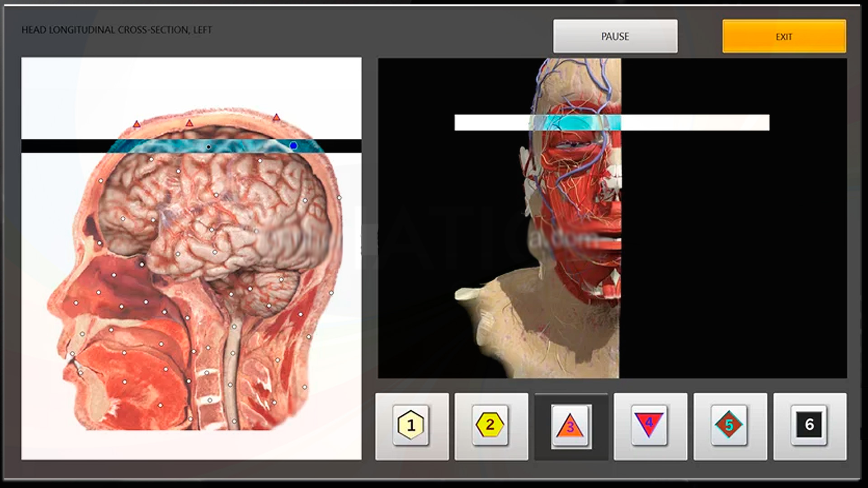Click the HEAD LONGITUDINAL CROSS-SECTION, LEFT title
The image size is (868, 488).
click(117, 30)
